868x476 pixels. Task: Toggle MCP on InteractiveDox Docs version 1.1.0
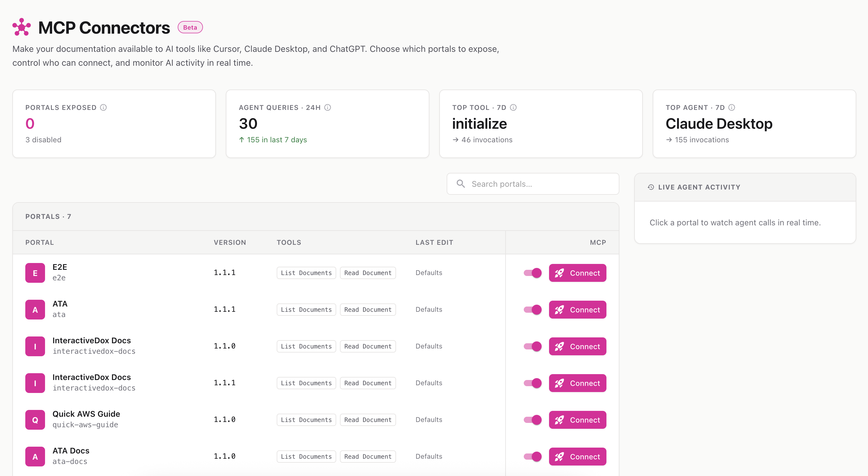[x=532, y=346]
